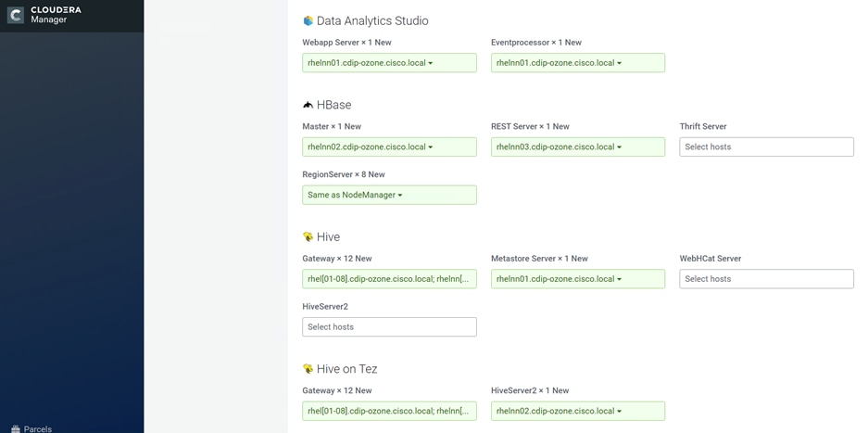Click the 'HiveServer2 × 1 New' label

(530, 390)
